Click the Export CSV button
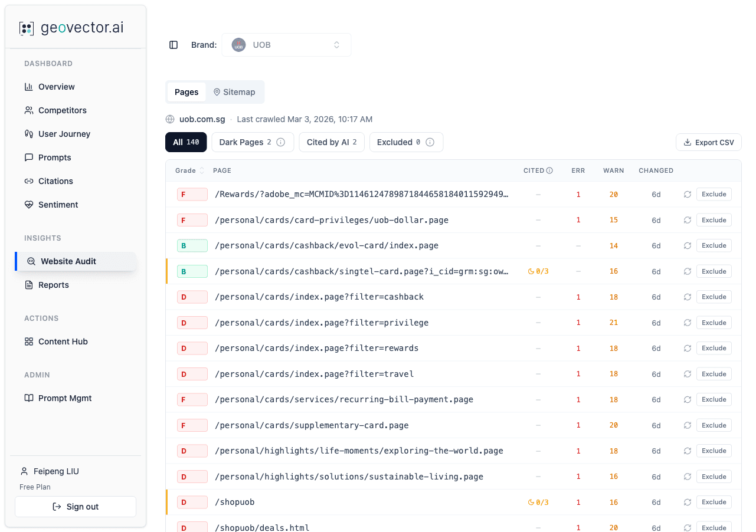756x532 pixels. click(x=709, y=142)
